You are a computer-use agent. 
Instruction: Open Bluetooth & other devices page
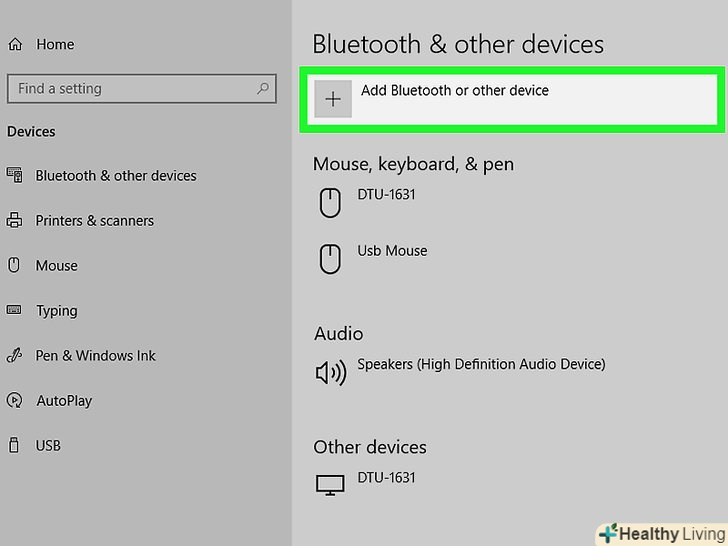coord(116,175)
